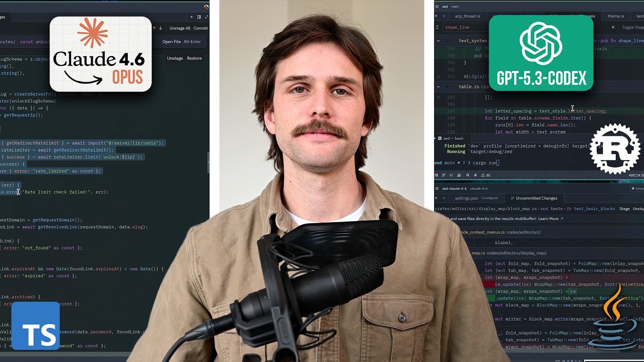Tick the text_system file stage checkbox
This screenshot has width=644, height=362.
click(447, 41)
